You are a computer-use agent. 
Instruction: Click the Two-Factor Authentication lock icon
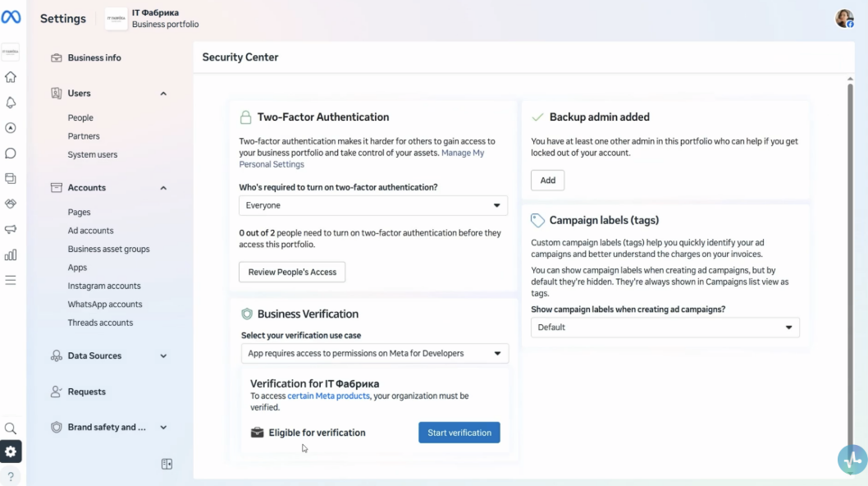click(x=246, y=117)
